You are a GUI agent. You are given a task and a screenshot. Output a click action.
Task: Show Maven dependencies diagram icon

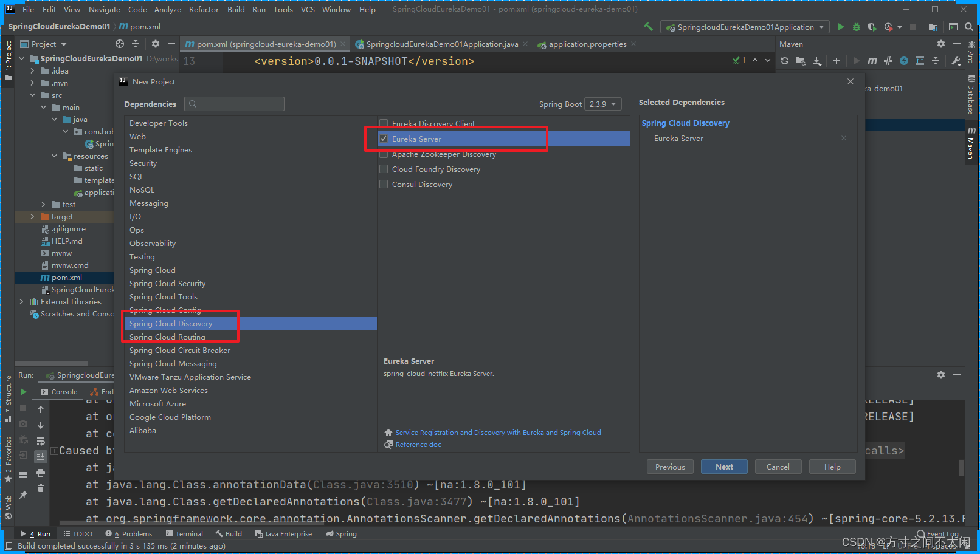click(x=920, y=61)
